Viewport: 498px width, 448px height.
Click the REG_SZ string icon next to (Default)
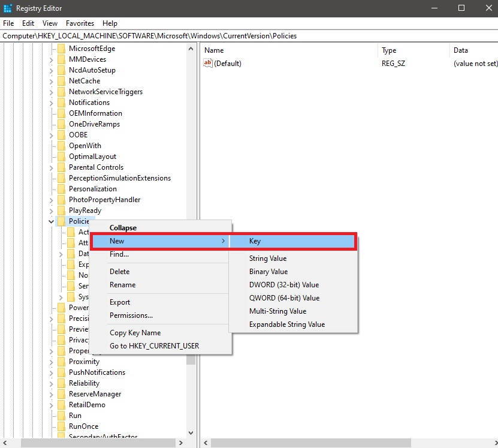(x=207, y=63)
